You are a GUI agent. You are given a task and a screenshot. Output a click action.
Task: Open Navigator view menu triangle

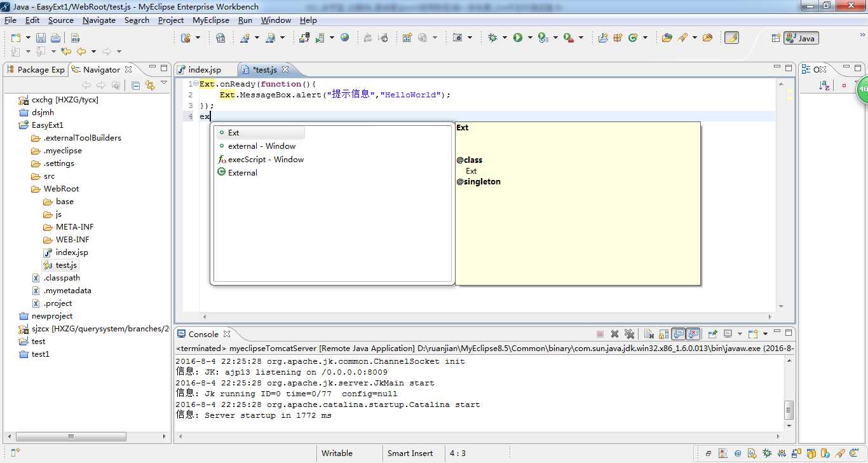click(164, 83)
